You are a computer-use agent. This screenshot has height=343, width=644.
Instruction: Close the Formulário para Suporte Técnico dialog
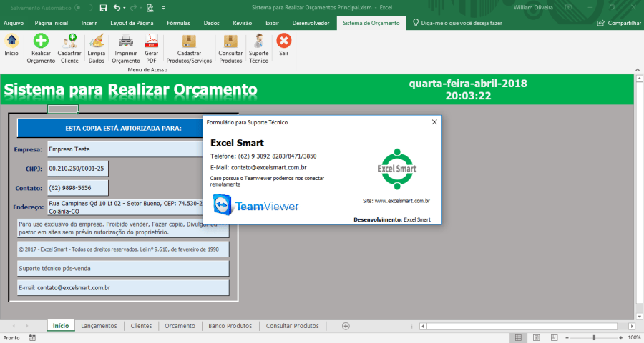point(434,122)
